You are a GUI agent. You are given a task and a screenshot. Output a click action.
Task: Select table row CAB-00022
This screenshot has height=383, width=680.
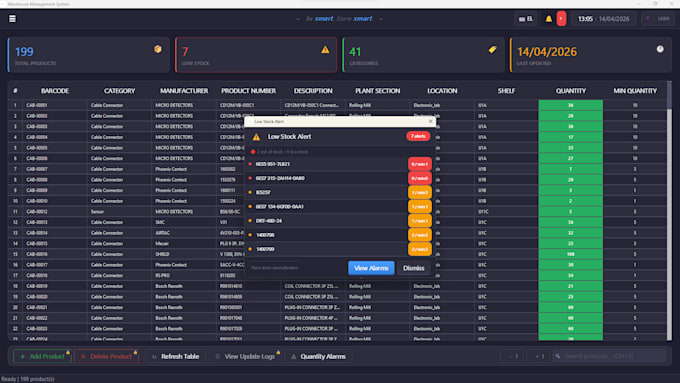338,318
